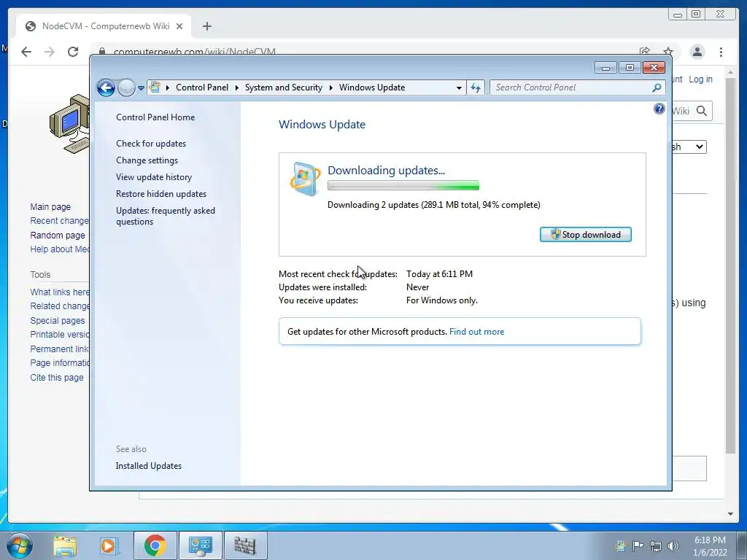The width and height of the screenshot is (747, 560).
Task: Open the wiki language dropdown
Action: tap(689, 147)
